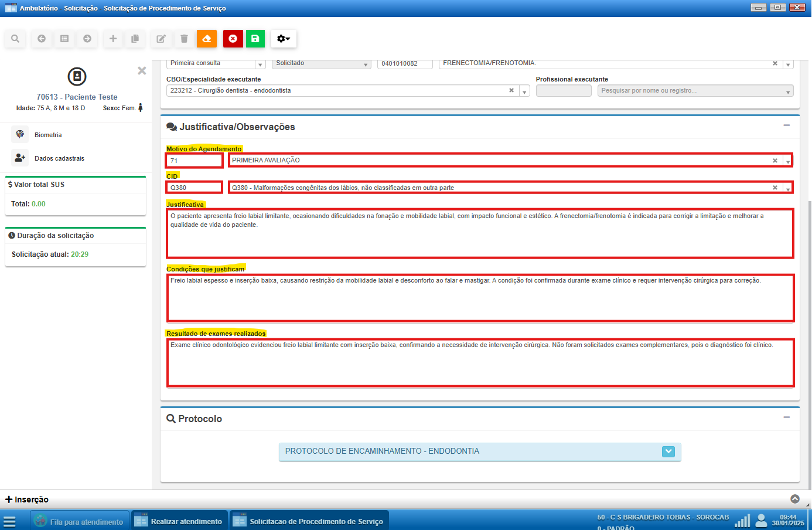Click the orange eraser clear icon
Screen dimensions: 812x530
pyautogui.click(x=207, y=39)
